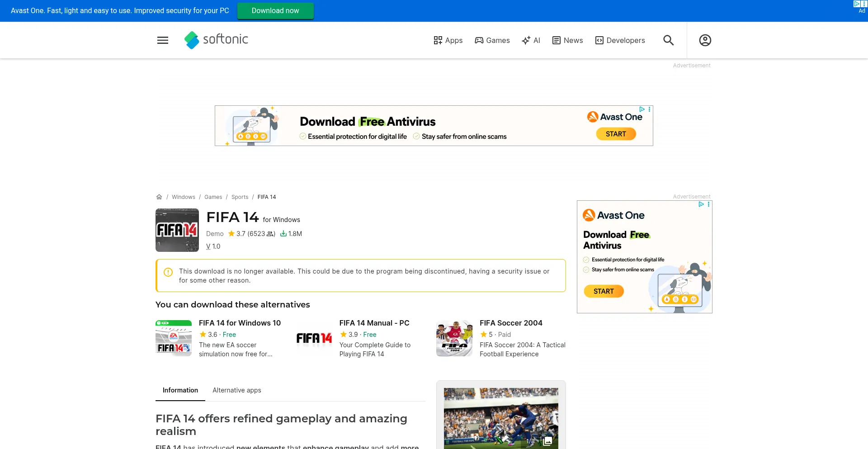Viewport: 868px width, 449px height.
Task: Click START in sidebar Avast ad
Action: click(x=604, y=291)
